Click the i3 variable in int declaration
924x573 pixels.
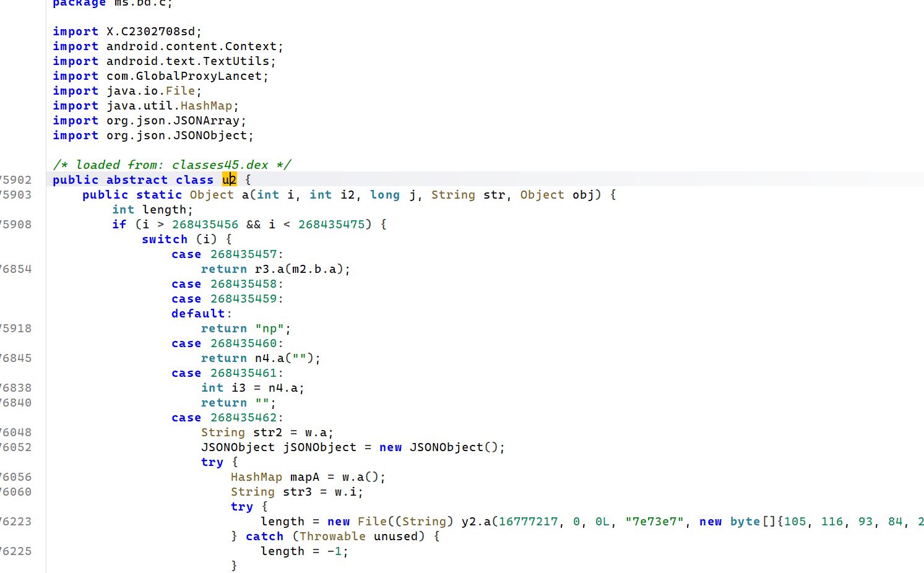click(238, 388)
